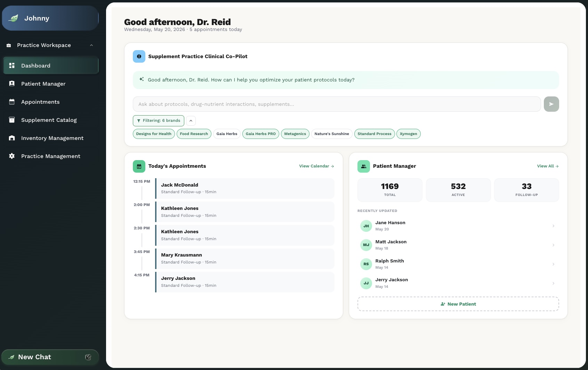588x370 pixels.
Task: Click the View All patients link
Action: point(548,166)
